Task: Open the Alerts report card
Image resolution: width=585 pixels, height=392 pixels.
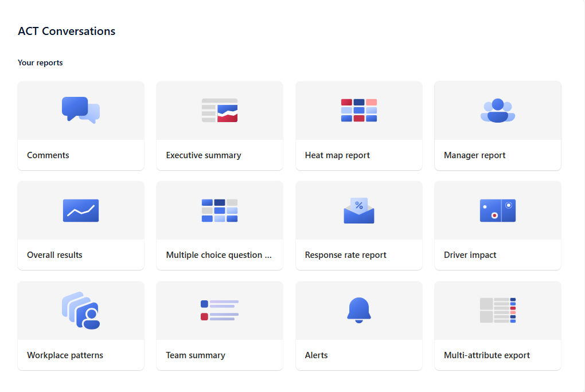Action: pyautogui.click(x=358, y=326)
